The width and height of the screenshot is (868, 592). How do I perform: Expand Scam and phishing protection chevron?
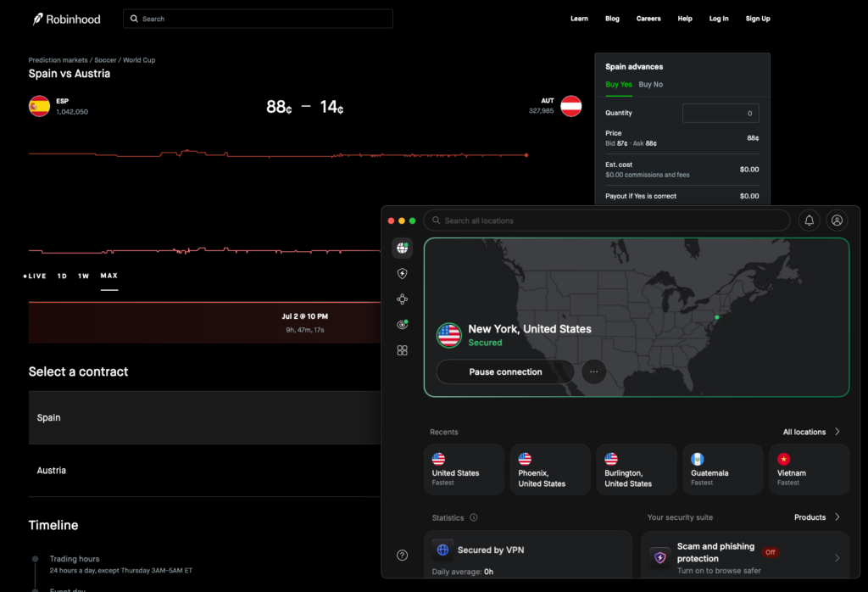coord(837,558)
